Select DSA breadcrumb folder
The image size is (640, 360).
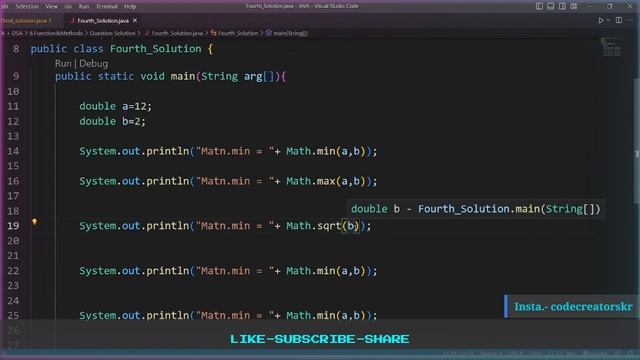(17, 33)
